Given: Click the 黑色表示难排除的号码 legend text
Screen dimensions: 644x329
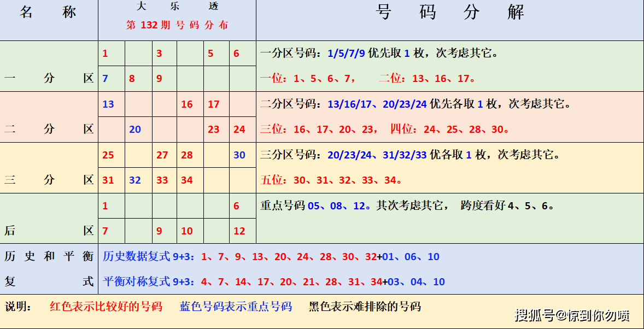Looking at the screenshot, I should (365, 307).
